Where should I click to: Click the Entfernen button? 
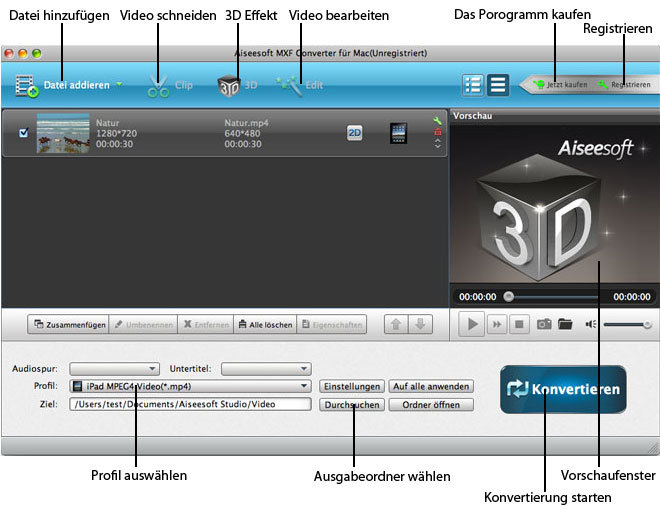click(206, 325)
